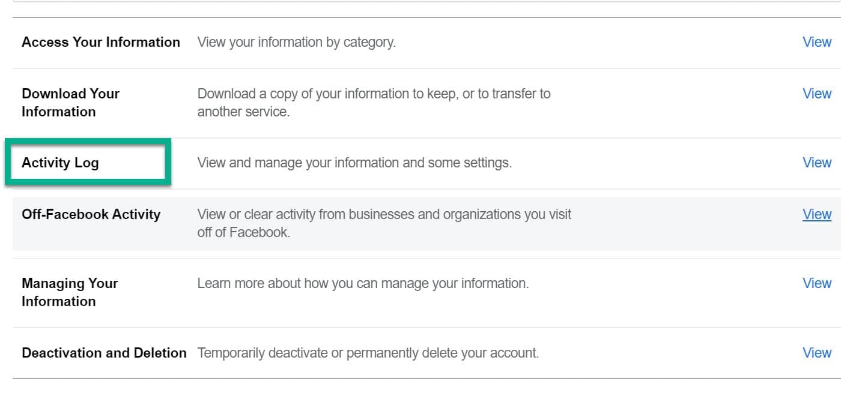The image size is (868, 399).
Task: Open View link for Download Your Information
Action: pyautogui.click(x=817, y=94)
